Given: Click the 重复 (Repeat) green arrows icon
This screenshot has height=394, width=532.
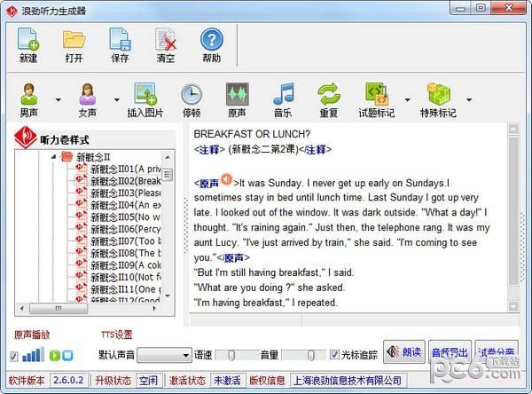Looking at the screenshot, I should click(x=329, y=100).
